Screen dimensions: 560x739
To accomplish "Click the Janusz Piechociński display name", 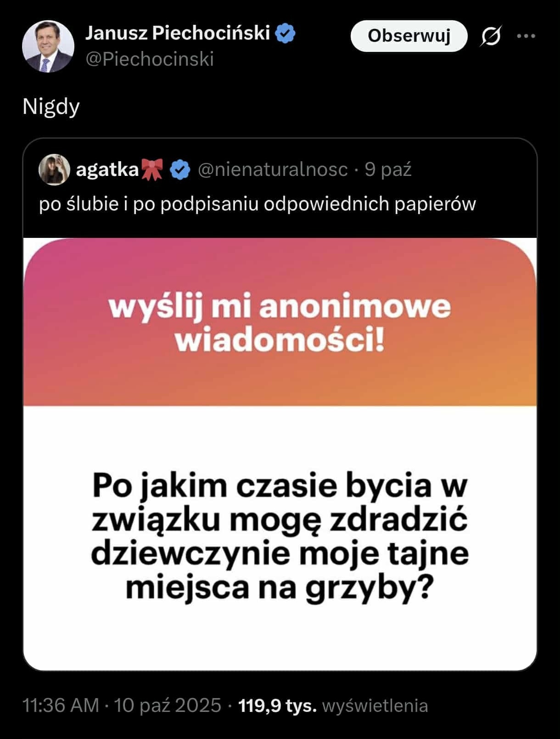I will click(x=178, y=33).
